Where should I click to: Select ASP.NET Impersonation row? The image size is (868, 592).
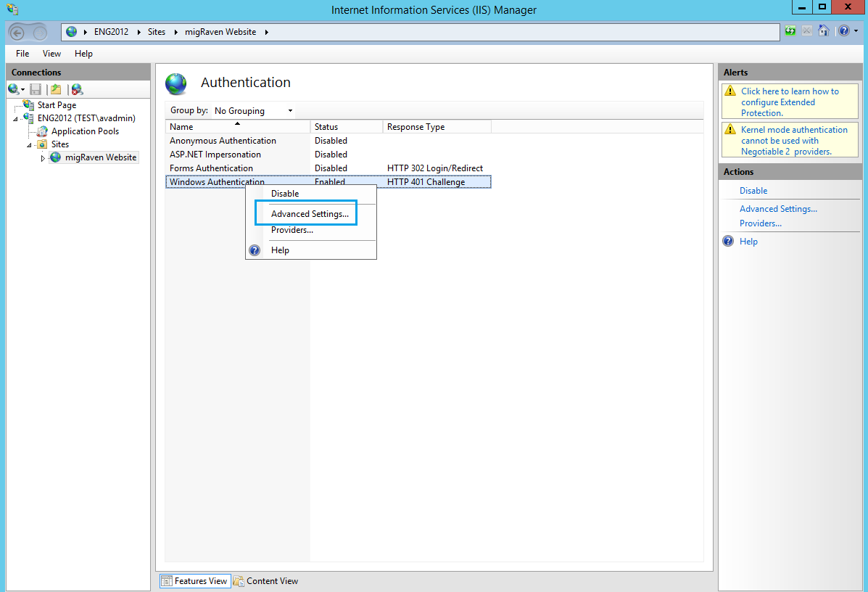[328, 155]
